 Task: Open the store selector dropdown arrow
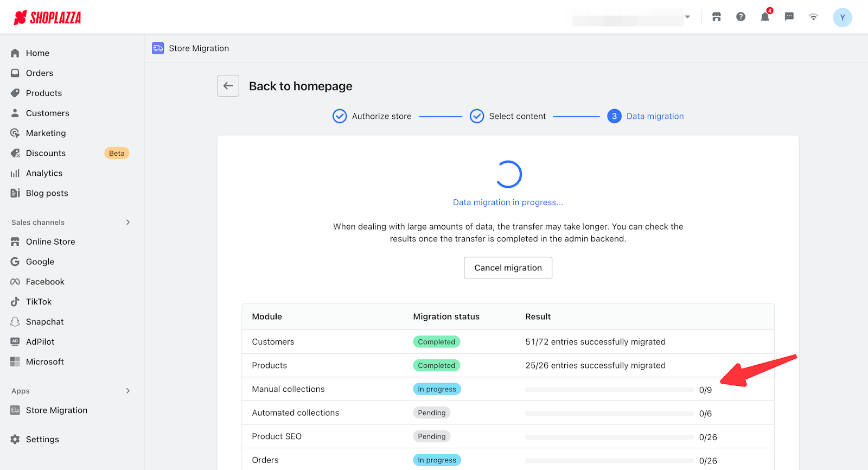(x=687, y=17)
